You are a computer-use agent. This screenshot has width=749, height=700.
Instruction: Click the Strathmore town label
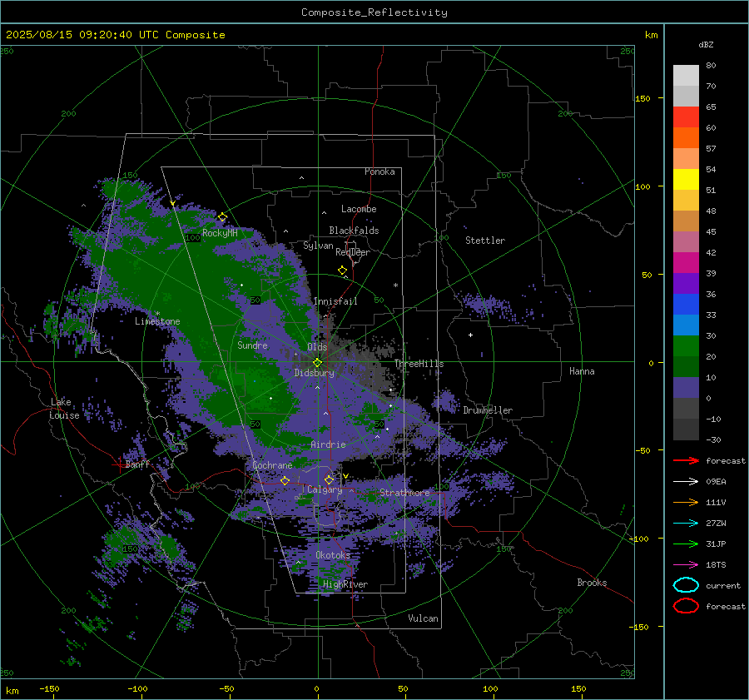404,493
